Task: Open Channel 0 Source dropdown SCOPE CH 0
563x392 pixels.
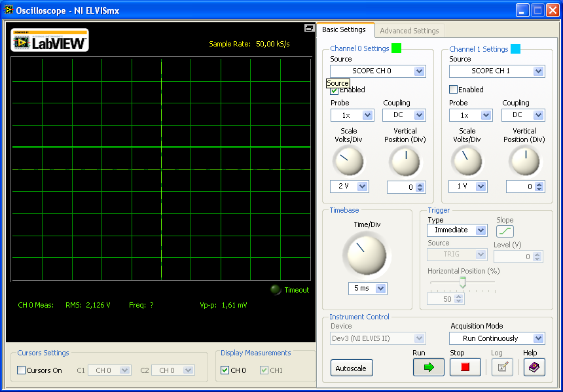Action: [x=378, y=71]
